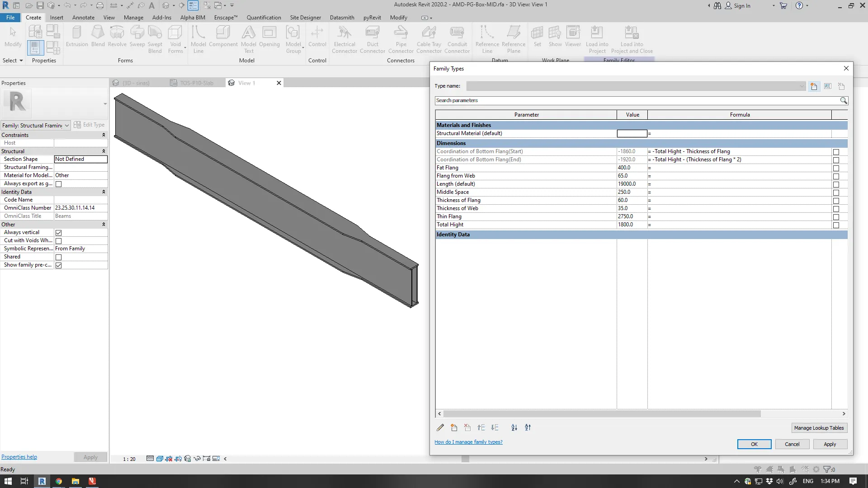The image size is (868, 488).
Task: Select the Revolve form tool
Action: [x=117, y=33]
